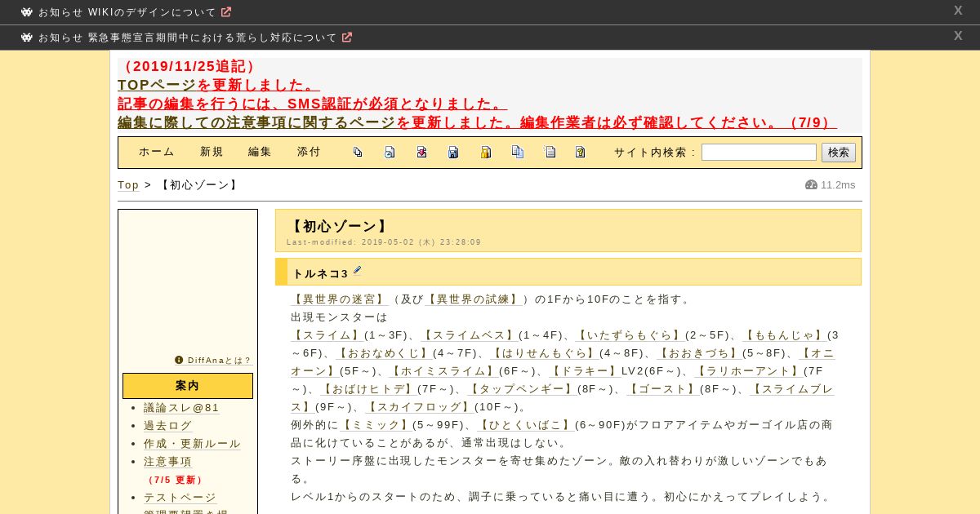This screenshot has width=980, height=514.
Task: Open the 【タップペンギー】 monster link
Action: (521, 389)
